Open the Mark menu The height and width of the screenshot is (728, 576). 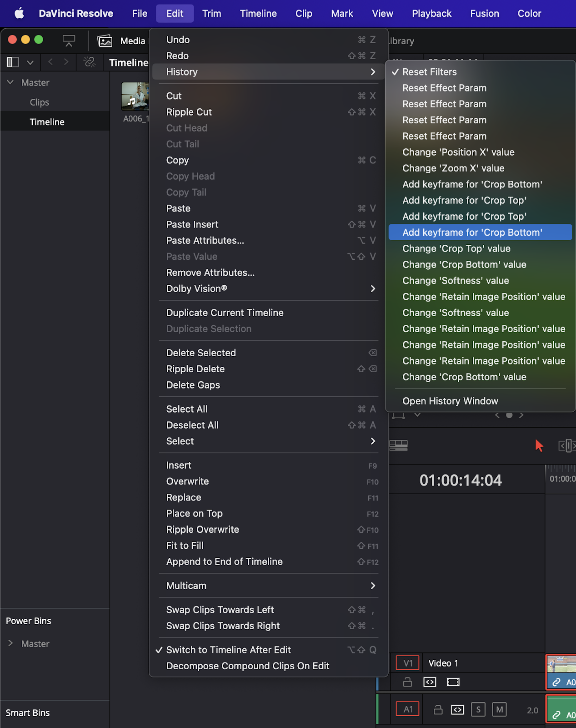coord(342,13)
